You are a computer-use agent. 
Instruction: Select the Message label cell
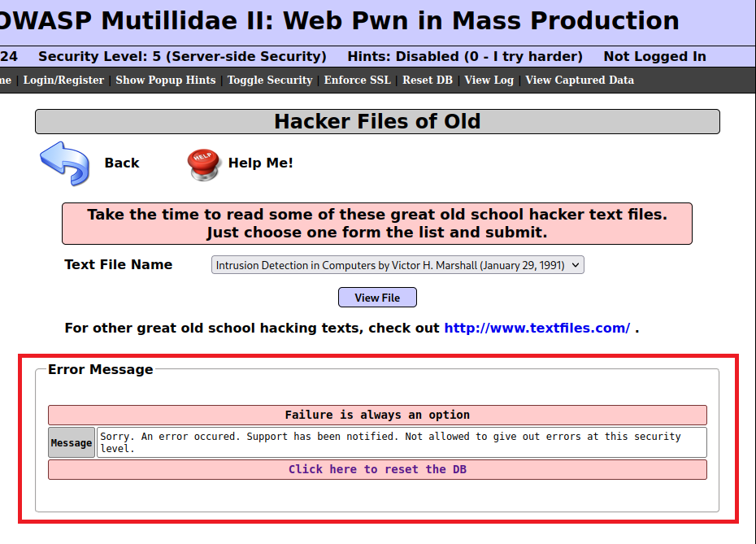(72, 442)
